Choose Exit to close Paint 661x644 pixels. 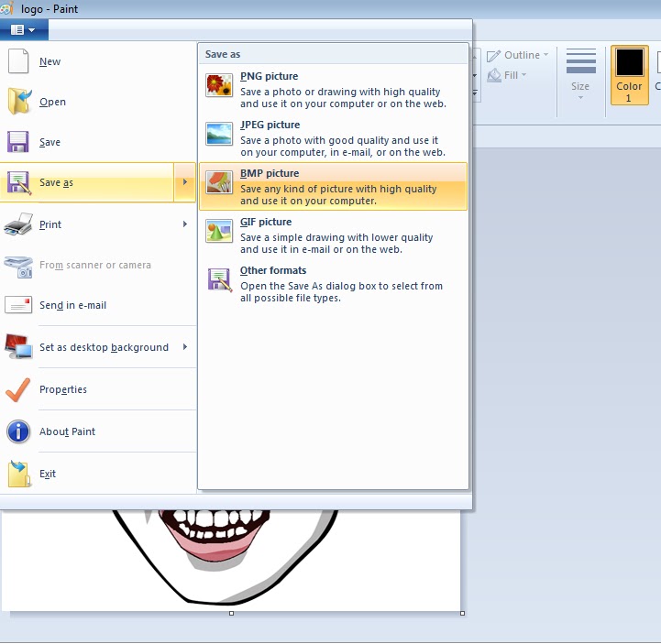click(98, 474)
